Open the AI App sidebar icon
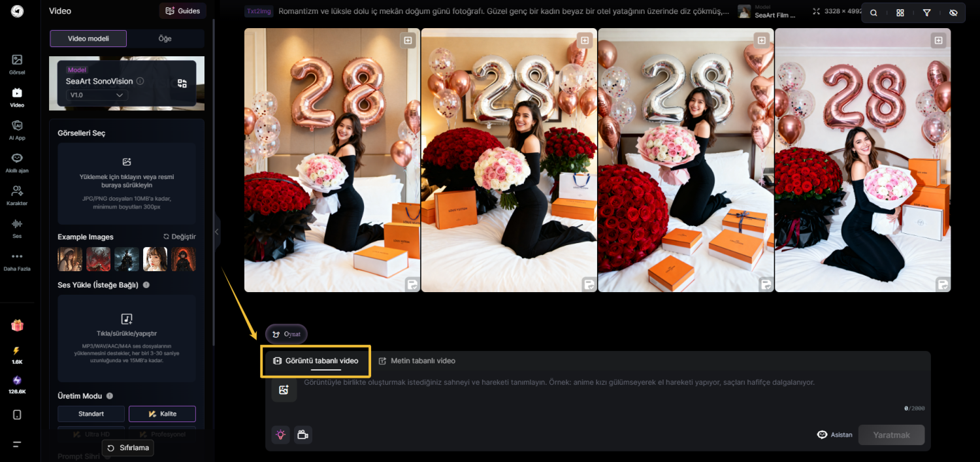 click(x=17, y=129)
